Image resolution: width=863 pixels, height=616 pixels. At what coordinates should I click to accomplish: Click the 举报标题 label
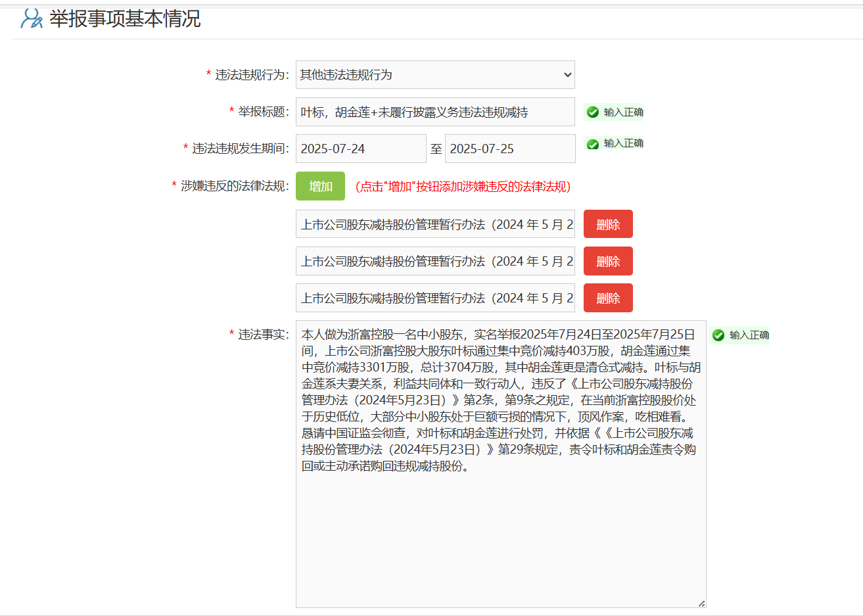[264, 112]
